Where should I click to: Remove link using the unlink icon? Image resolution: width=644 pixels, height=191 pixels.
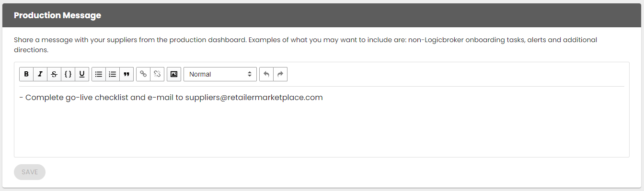(157, 74)
